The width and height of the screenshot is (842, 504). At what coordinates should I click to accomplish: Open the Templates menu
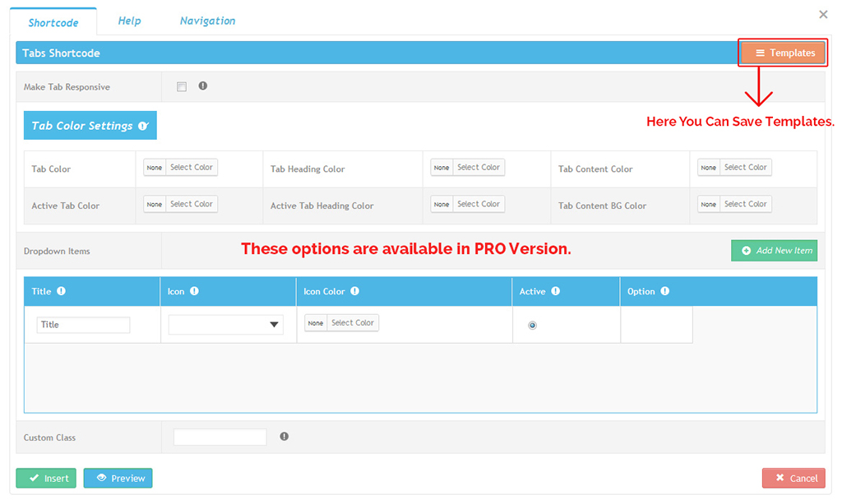[784, 53]
